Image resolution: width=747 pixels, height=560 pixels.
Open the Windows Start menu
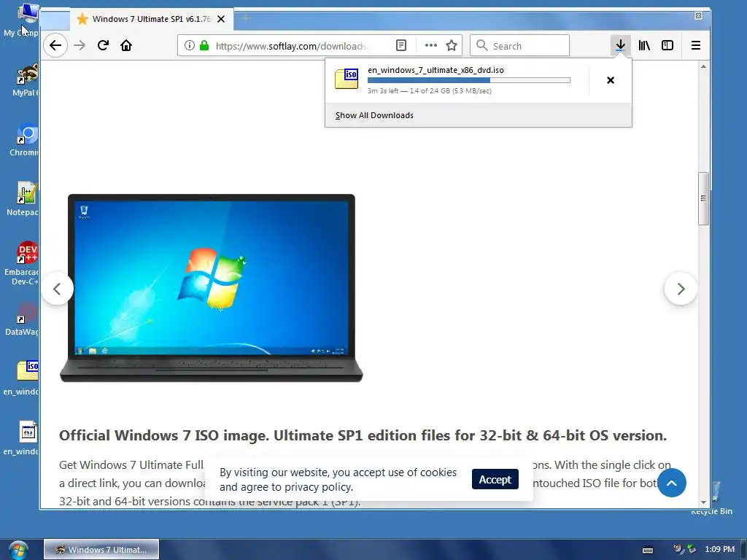(18, 550)
